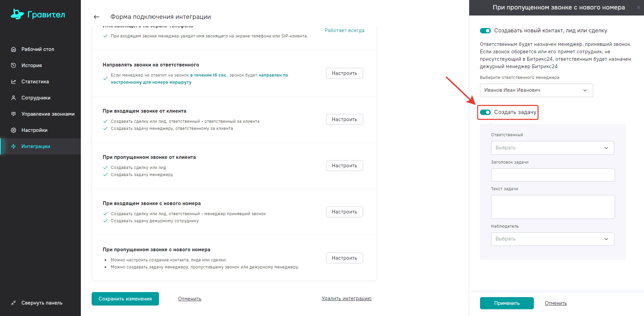The image size is (644, 316).
Task: Disable the Создать задачу switch
Action: [485, 112]
